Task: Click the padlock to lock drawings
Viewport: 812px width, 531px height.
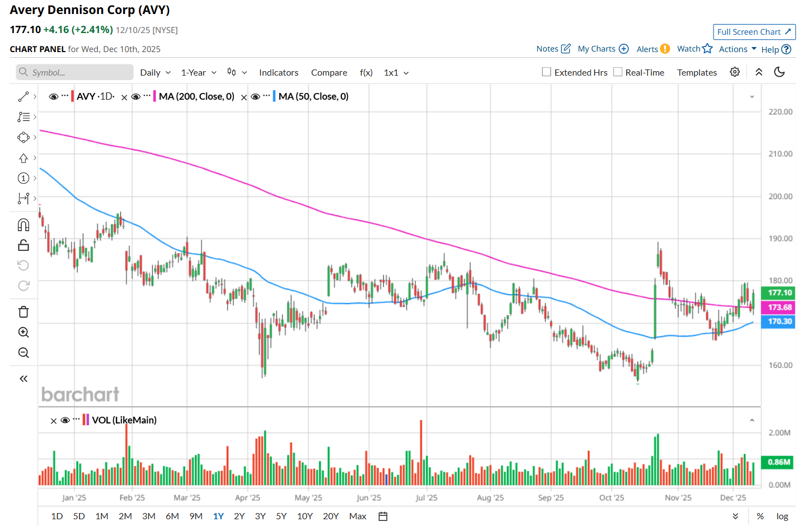Action: tap(24, 245)
